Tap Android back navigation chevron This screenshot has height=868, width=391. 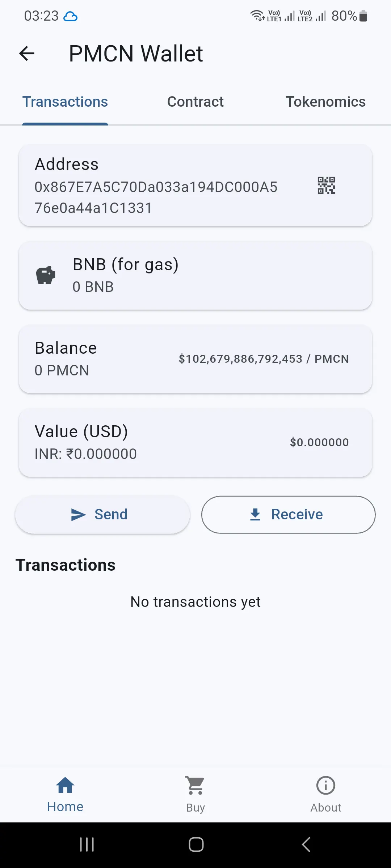tap(306, 844)
